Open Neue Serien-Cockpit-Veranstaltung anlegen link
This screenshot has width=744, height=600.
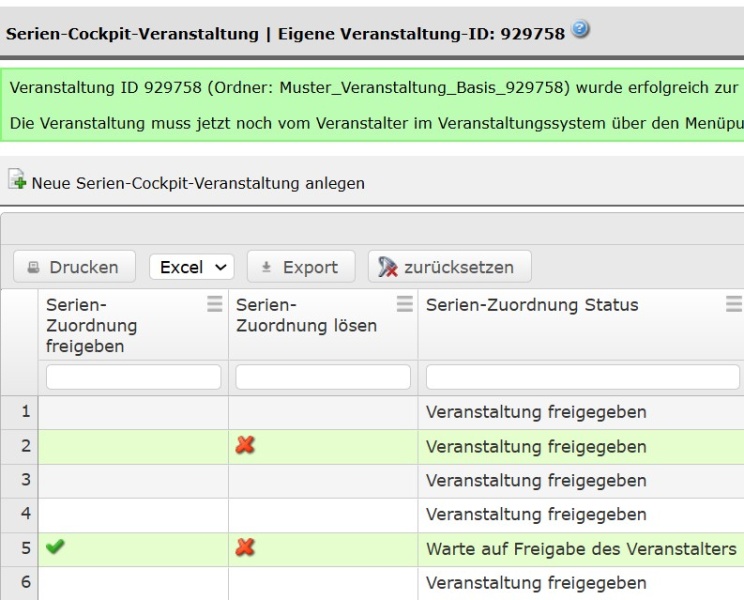(x=198, y=183)
